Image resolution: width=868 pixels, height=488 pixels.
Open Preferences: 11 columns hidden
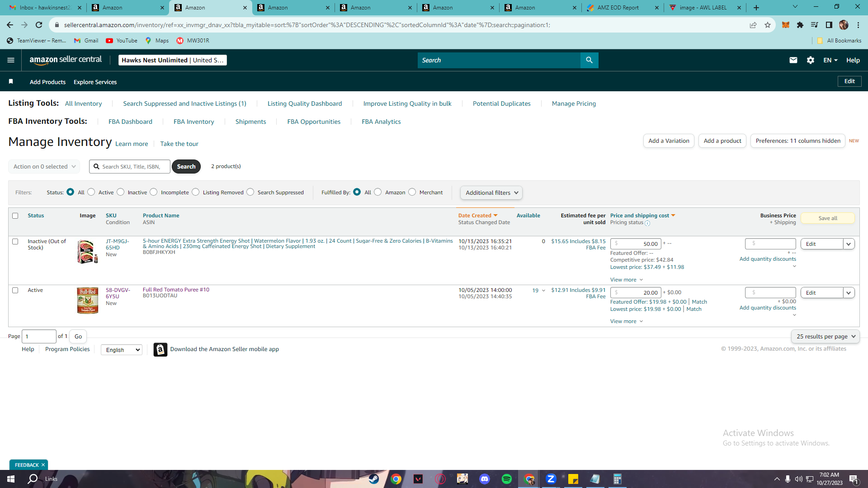point(798,141)
